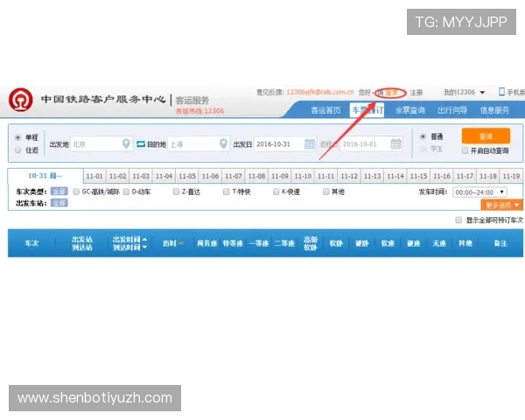This screenshot has height=420, width=525.
Task: Click the 商务座 column header
Action: coord(206,243)
